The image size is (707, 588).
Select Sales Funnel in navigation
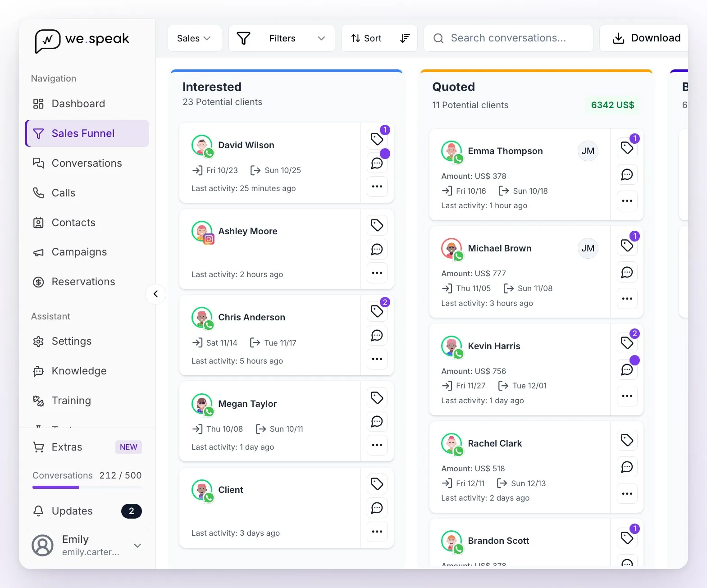click(x=87, y=133)
